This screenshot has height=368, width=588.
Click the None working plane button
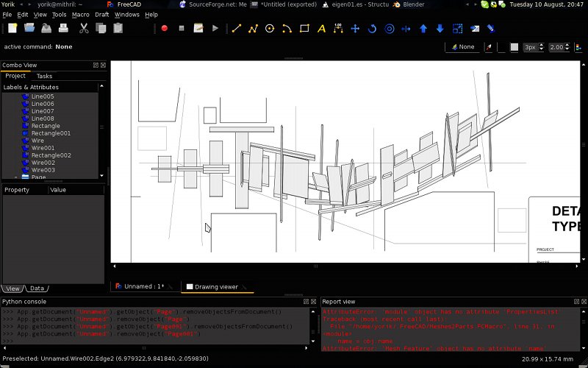[x=463, y=47]
